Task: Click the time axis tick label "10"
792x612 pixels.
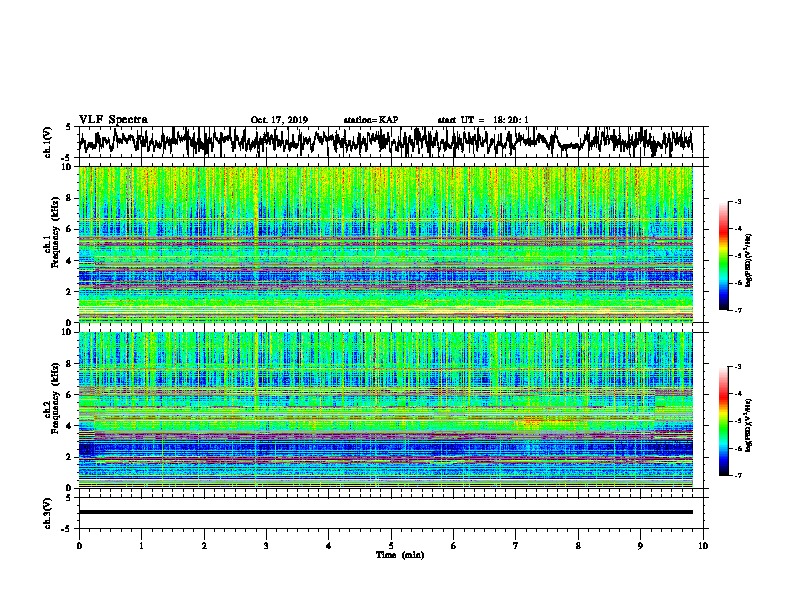Action: tap(703, 546)
